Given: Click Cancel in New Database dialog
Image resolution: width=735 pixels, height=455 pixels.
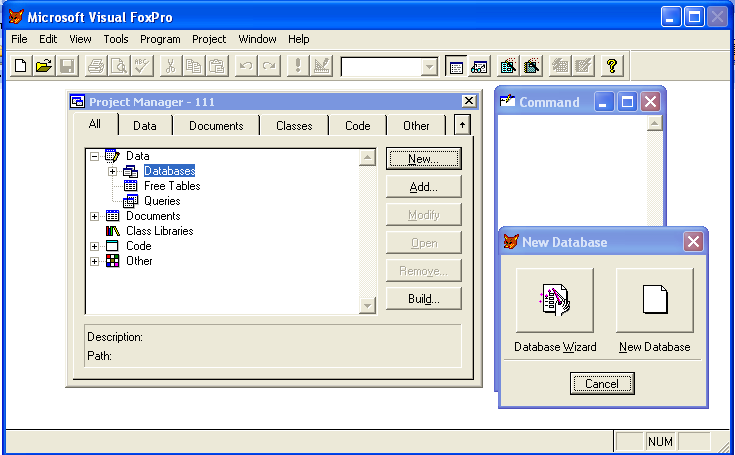Looking at the screenshot, I should point(602,384).
